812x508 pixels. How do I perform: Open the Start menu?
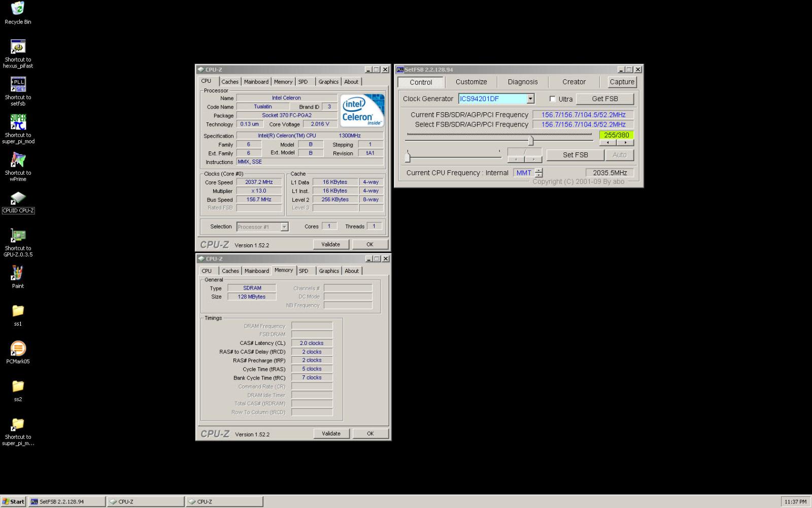tap(13, 501)
